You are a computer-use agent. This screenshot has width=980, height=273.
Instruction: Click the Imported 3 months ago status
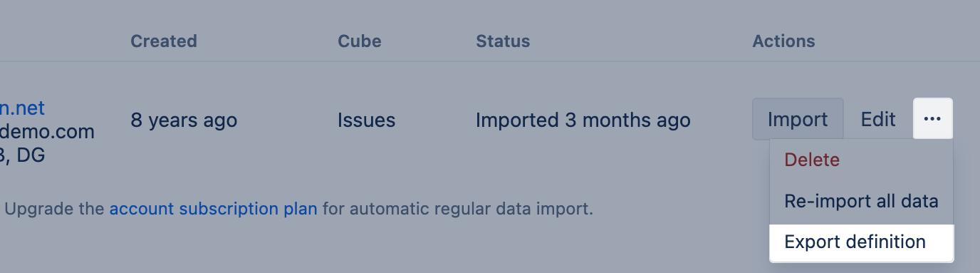[583, 120]
